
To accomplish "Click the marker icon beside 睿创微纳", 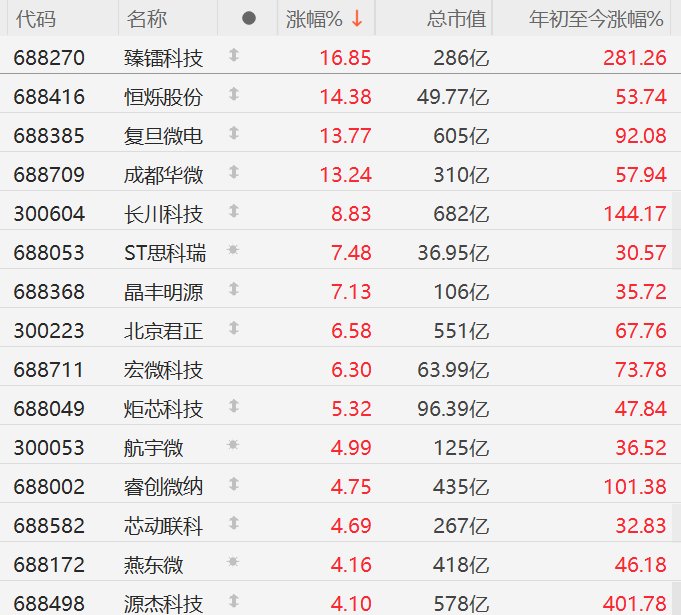I will point(234,485).
